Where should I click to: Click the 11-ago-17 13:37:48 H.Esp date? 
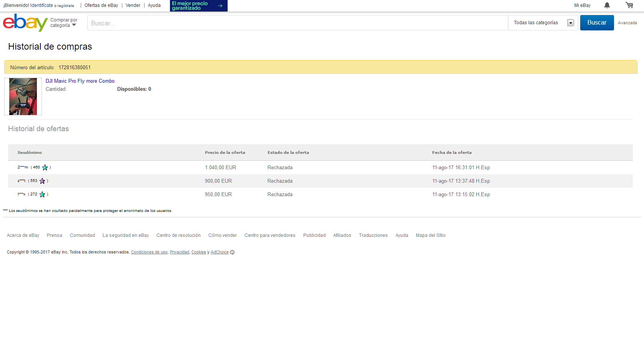[x=461, y=181]
